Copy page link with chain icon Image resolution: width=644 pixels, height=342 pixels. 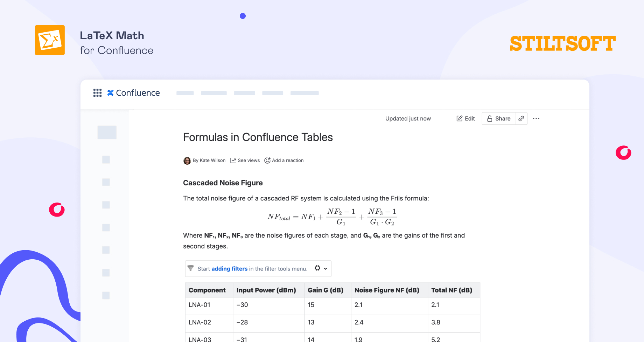pyautogui.click(x=521, y=118)
